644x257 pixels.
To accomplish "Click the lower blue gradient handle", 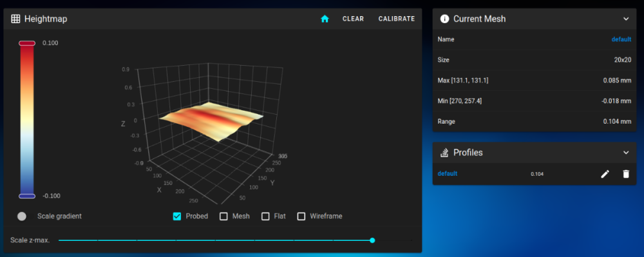I will click(27, 196).
